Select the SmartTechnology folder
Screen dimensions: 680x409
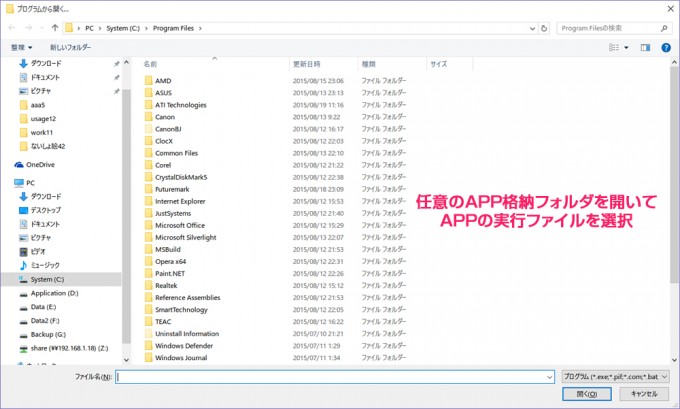click(181, 310)
